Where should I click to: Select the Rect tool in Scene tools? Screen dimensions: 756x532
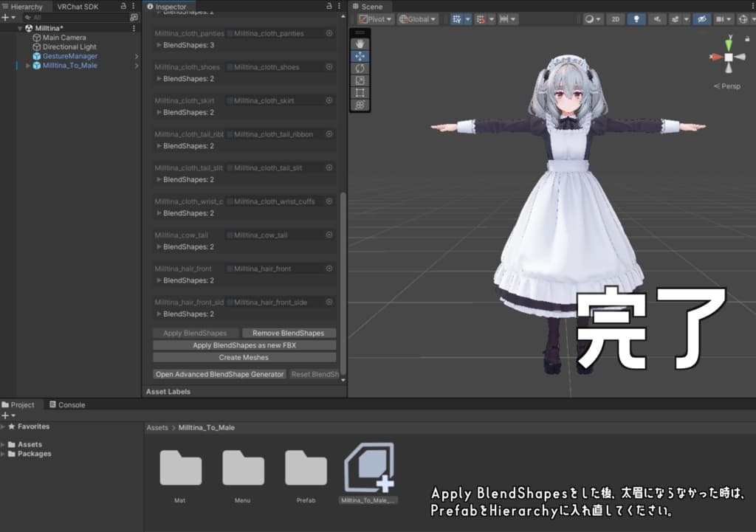pos(360,92)
